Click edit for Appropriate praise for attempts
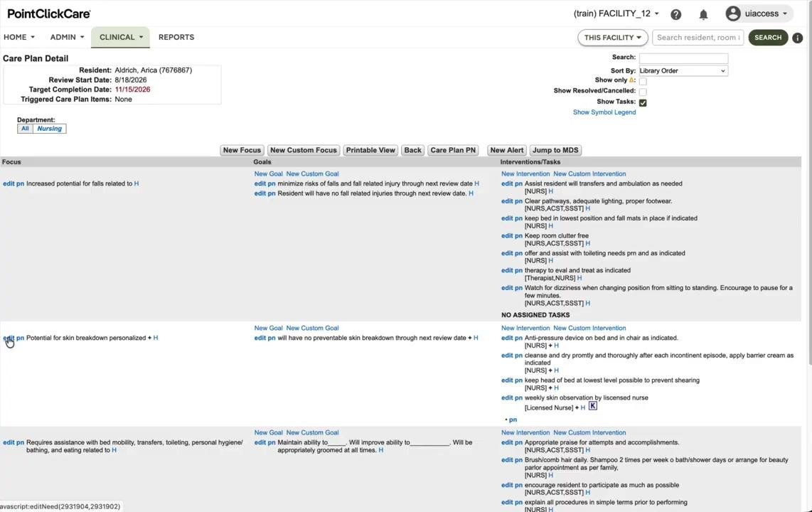The image size is (812, 512). (x=507, y=442)
